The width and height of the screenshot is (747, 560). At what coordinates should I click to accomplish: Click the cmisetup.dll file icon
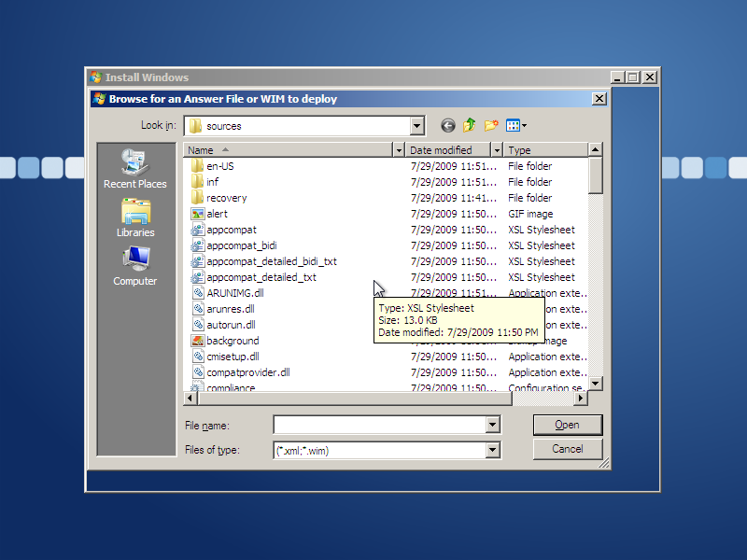(198, 357)
